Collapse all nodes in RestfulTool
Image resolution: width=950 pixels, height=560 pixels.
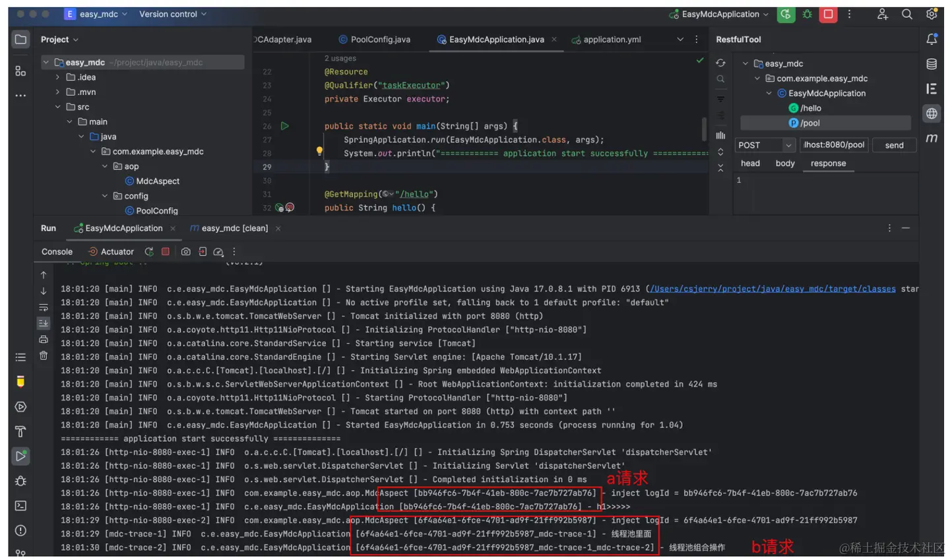pyautogui.click(x=720, y=168)
